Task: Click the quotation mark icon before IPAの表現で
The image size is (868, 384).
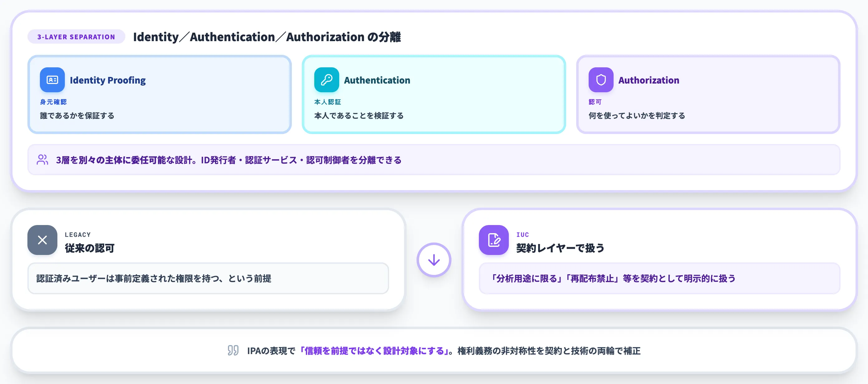Action: click(x=233, y=350)
